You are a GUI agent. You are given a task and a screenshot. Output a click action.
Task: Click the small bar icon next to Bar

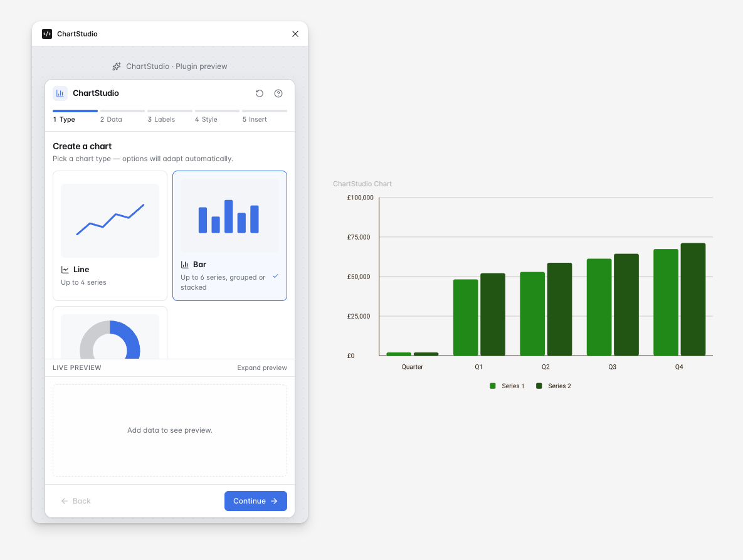coord(185,265)
